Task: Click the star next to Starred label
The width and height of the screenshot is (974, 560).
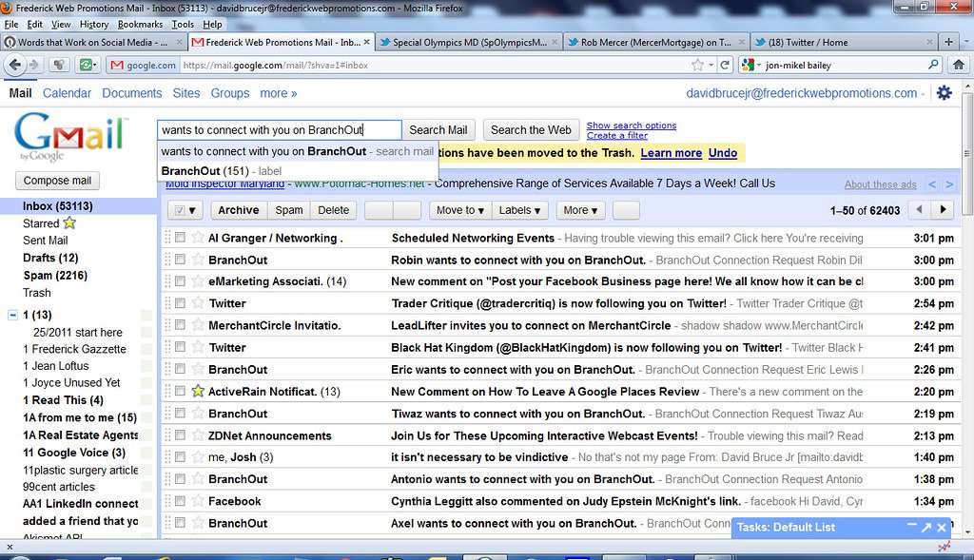Action: pos(69,223)
